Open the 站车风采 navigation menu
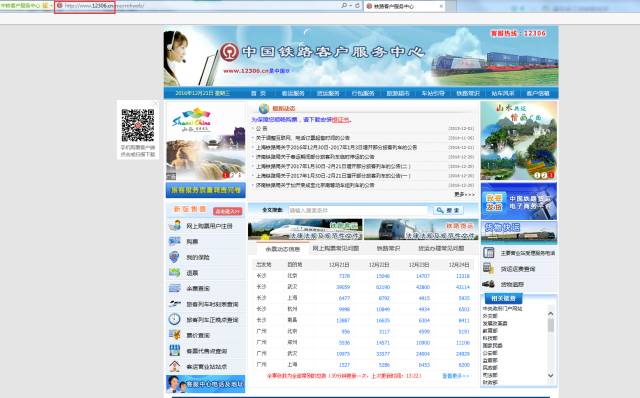 click(x=503, y=93)
